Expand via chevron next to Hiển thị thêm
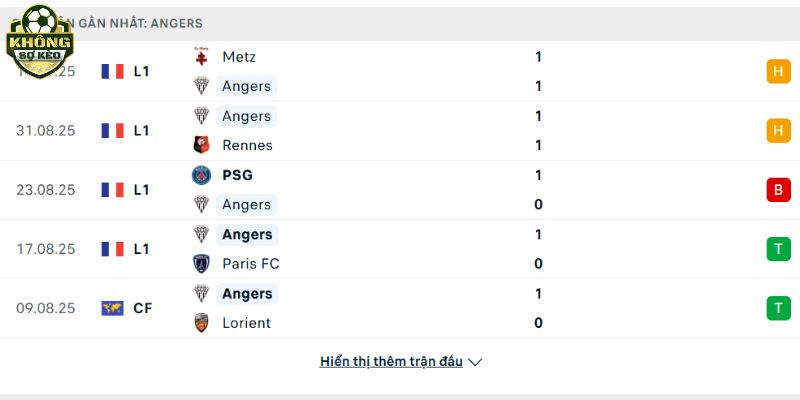Screen dimensions: 800x400 pyautogui.click(x=475, y=362)
